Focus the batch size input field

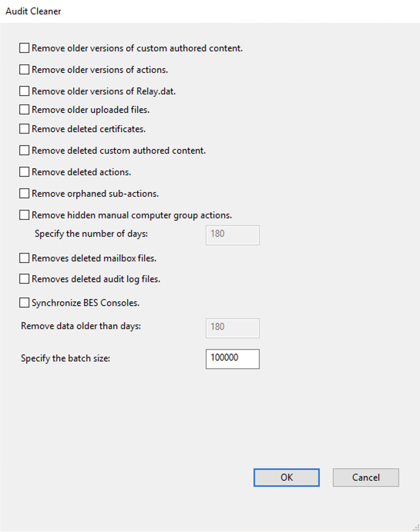(x=232, y=359)
